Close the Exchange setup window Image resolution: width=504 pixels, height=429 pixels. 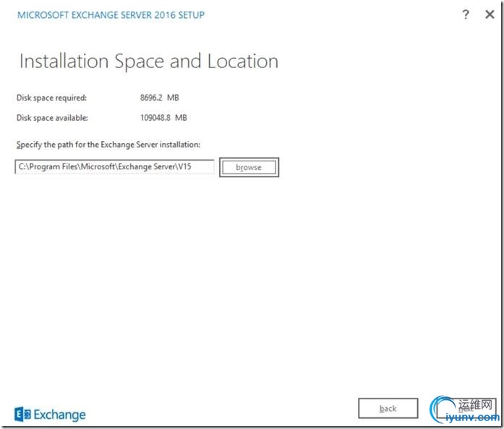(490, 14)
